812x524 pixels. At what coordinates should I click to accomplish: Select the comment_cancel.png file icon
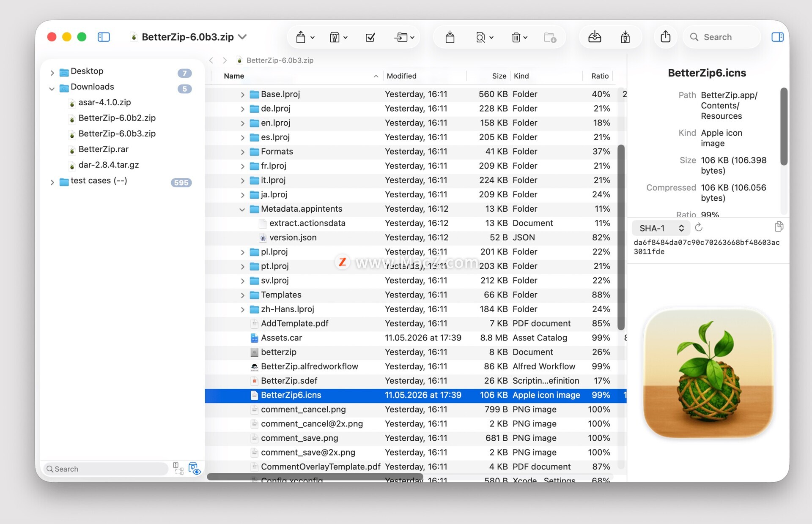[254, 410]
